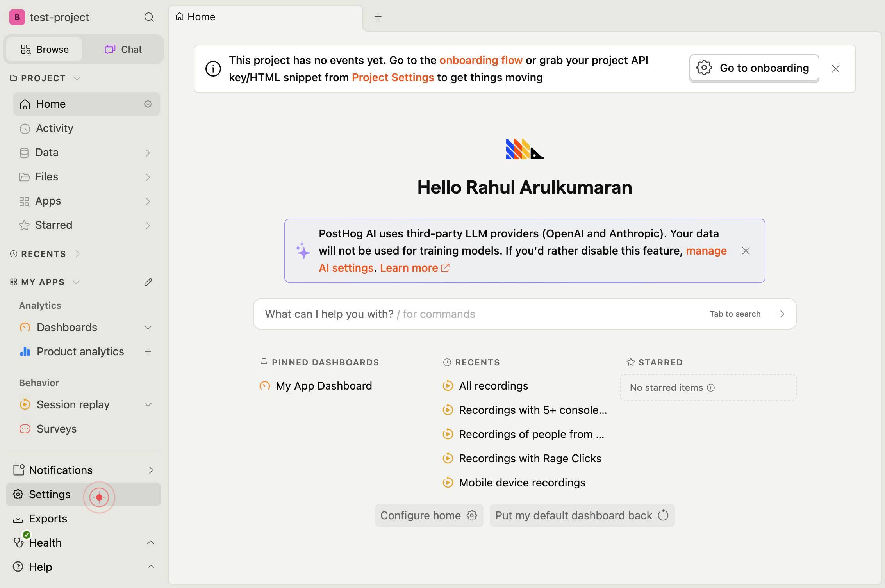The image size is (885, 588).
Task: Open a new tab with the plus icon
Action: pyautogui.click(x=378, y=16)
